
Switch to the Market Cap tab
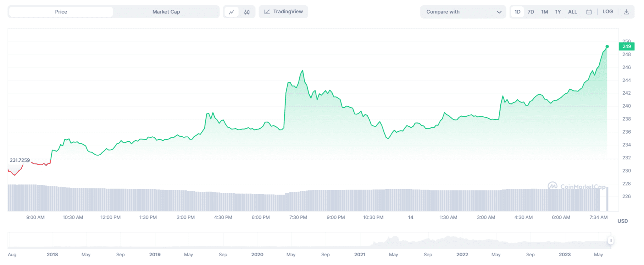click(166, 12)
